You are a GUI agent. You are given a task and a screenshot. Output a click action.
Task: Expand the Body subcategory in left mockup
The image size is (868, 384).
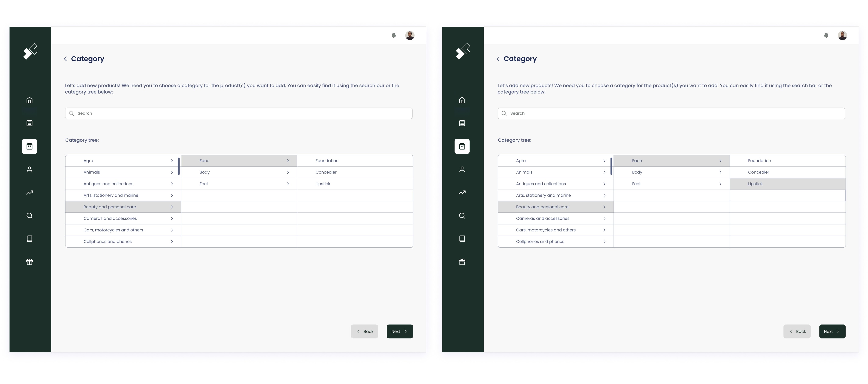[x=239, y=172]
